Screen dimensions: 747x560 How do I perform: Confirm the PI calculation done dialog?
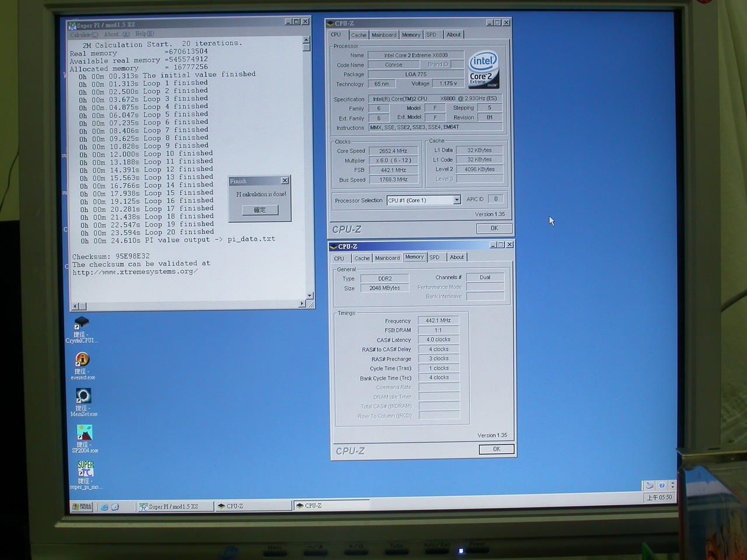[260, 210]
